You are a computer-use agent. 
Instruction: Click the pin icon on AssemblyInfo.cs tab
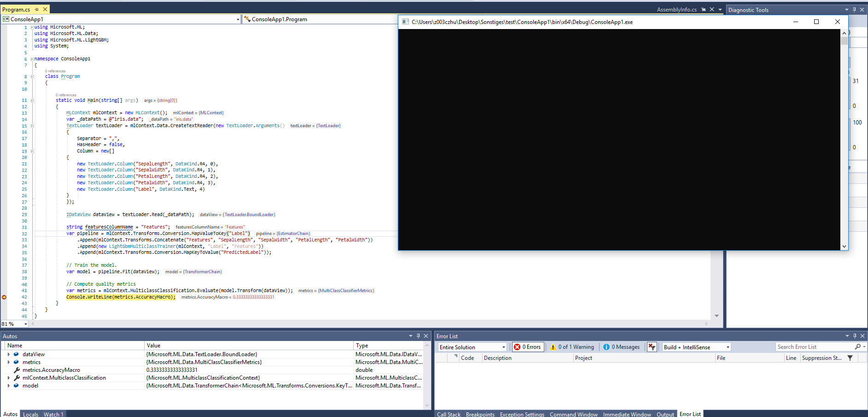point(704,9)
